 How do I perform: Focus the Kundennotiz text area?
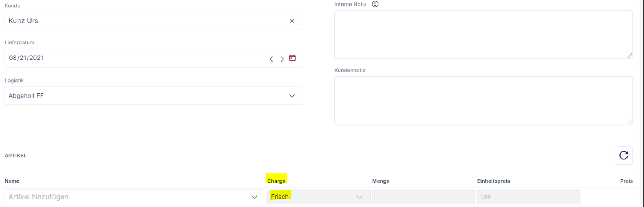483,100
